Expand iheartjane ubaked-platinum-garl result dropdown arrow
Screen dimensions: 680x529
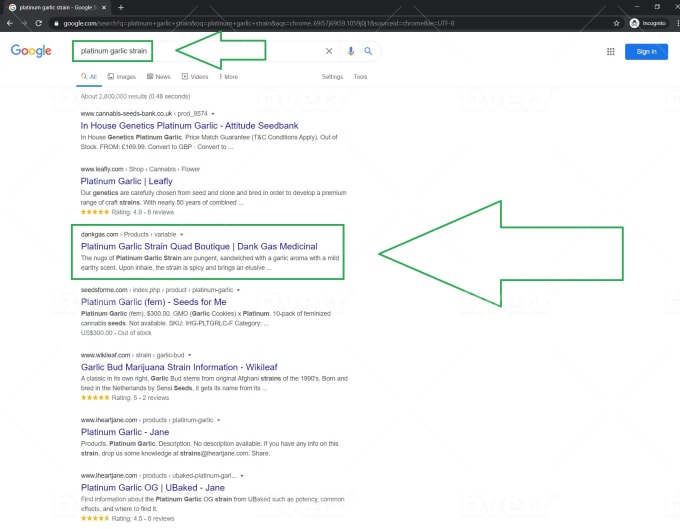click(242, 476)
